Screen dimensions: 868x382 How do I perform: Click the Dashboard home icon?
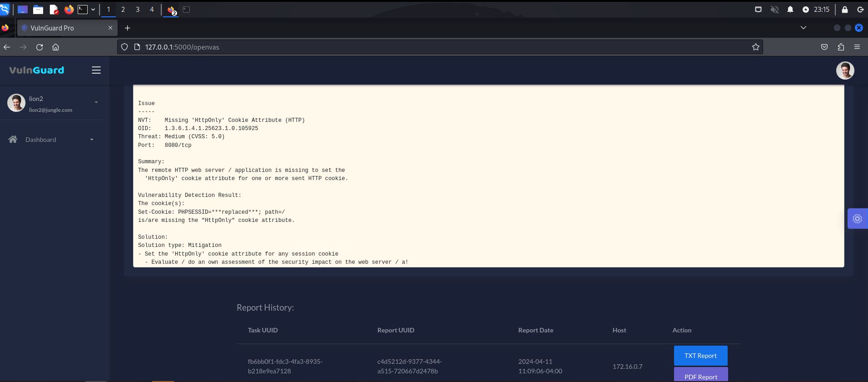[x=13, y=139]
